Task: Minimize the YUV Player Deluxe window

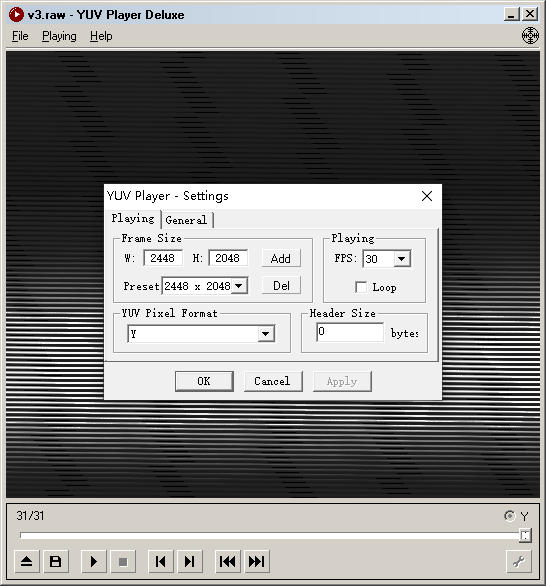Action: pyautogui.click(x=511, y=14)
